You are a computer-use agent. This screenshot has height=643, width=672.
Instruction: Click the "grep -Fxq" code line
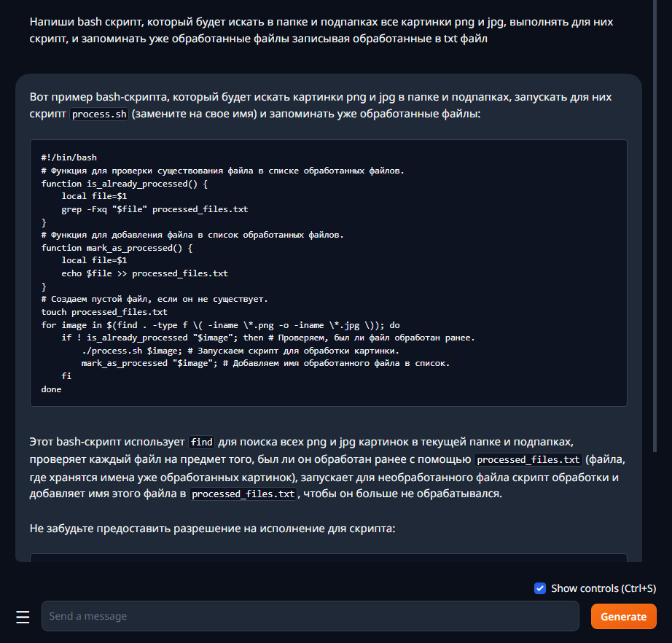[x=155, y=209]
